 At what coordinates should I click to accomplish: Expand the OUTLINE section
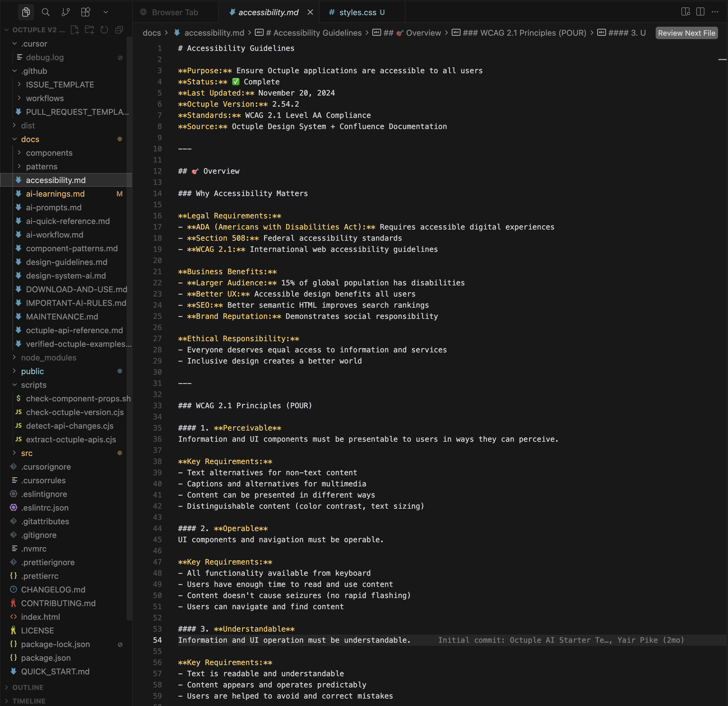pos(28,687)
